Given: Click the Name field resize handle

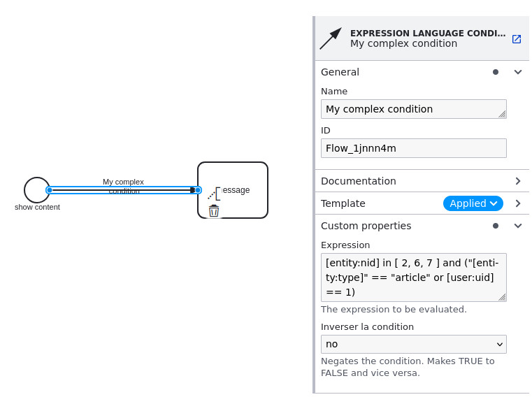Looking at the screenshot, I should tap(502, 115).
